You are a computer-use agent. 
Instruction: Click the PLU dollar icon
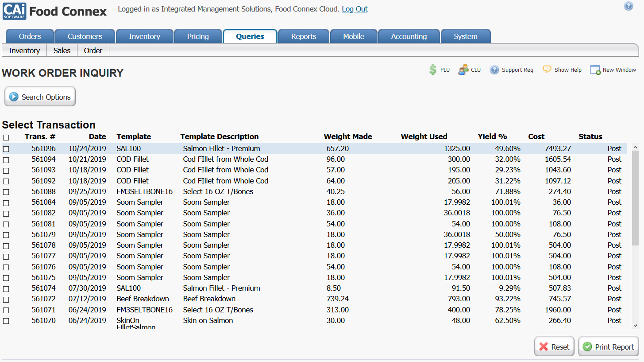433,70
